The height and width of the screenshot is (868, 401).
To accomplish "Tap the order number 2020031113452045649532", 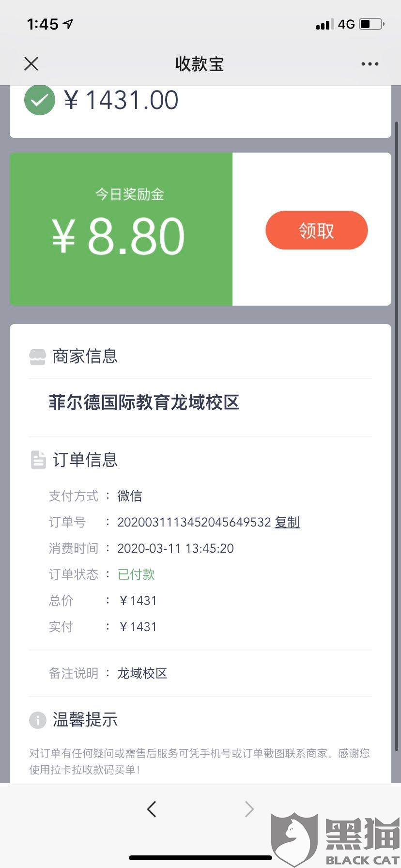I will pos(194,522).
